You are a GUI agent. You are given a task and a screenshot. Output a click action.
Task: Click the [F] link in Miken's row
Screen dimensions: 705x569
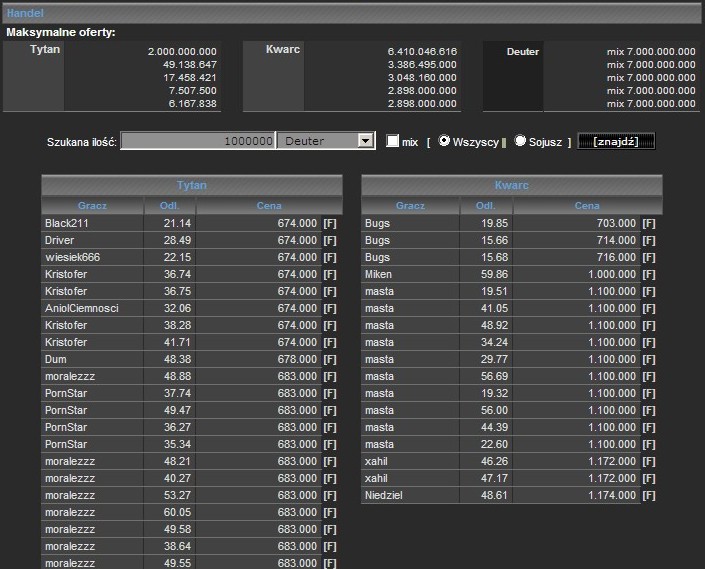pos(649,274)
